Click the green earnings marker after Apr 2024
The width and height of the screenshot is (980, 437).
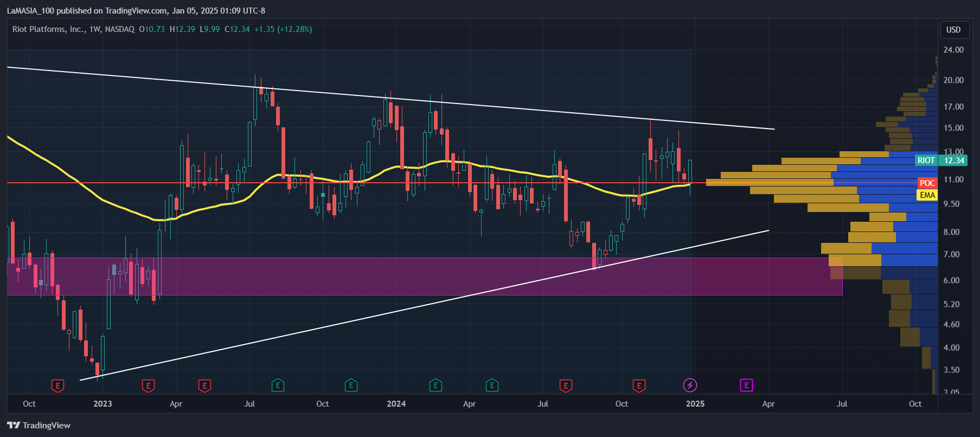click(492, 385)
